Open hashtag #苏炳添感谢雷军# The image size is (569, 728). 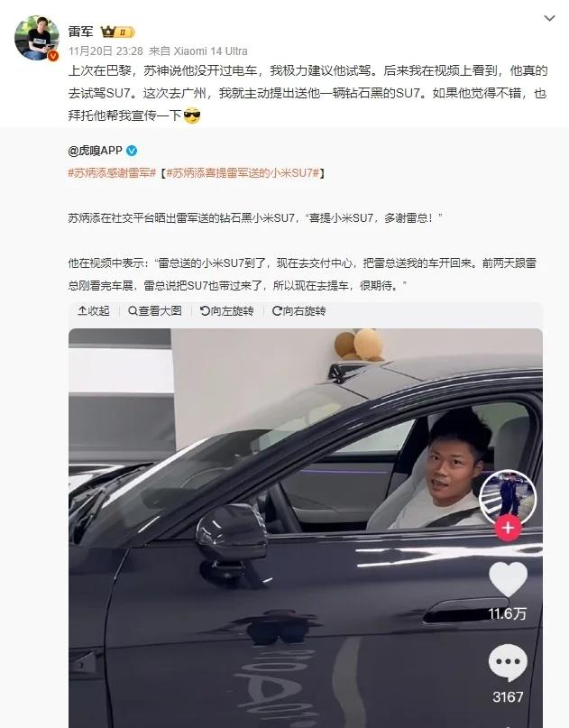point(112,173)
